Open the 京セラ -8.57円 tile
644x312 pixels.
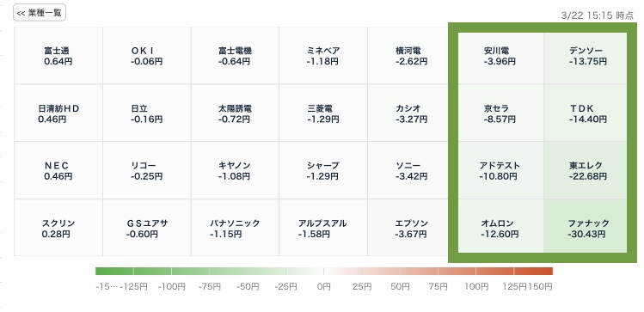point(500,113)
